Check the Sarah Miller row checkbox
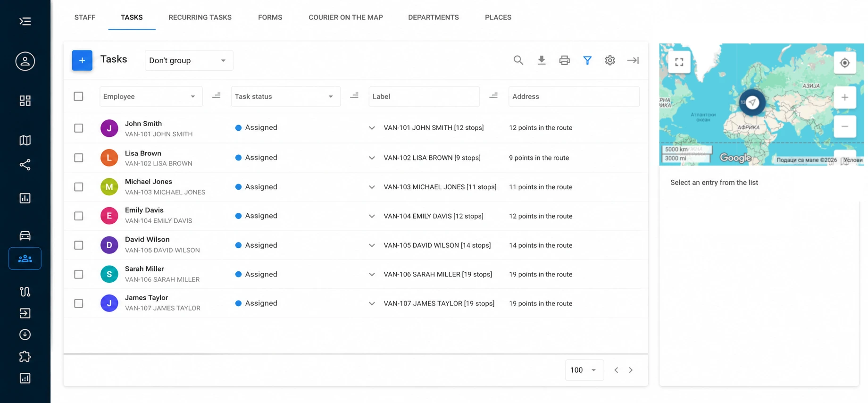The image size is (868, 403). (79, 274)
